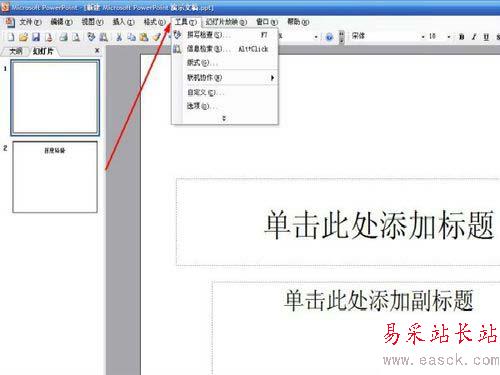500x375 pixels.
Task: Open the font size 18 dropdown arrow
Action: [x=449, y=37]
